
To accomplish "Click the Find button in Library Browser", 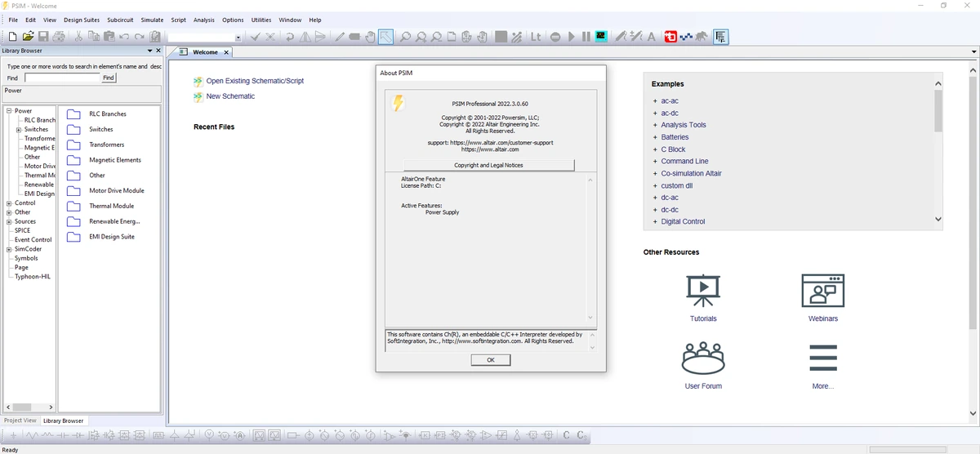I will click(109, 78).
